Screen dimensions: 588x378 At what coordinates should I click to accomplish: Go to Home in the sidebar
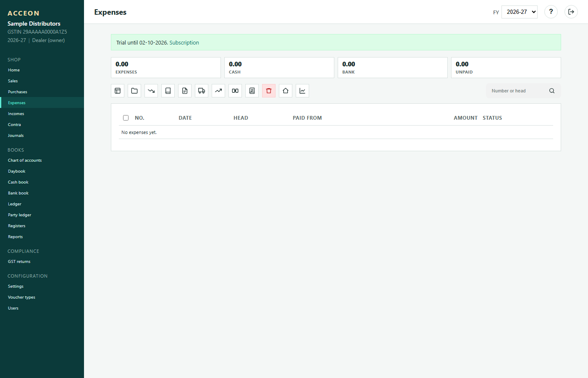(x=42, y=70)
